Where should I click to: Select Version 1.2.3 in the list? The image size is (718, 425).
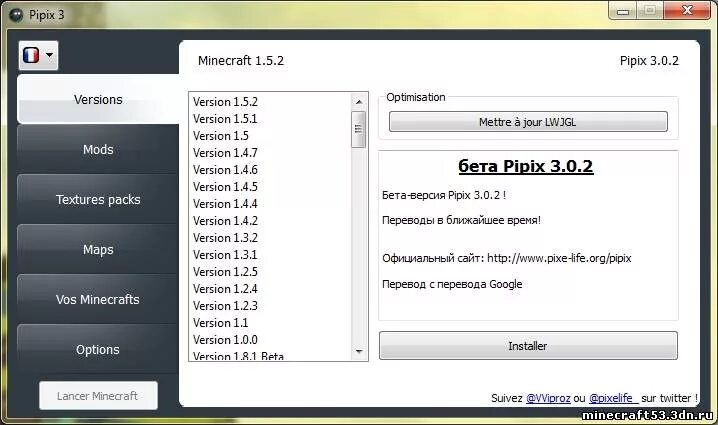(270, 305)
